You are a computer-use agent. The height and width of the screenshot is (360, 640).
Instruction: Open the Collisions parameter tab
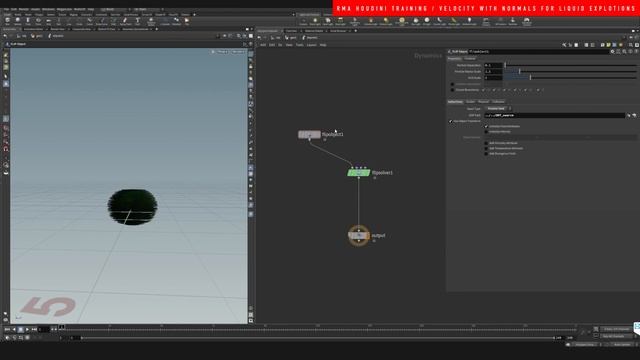[x=498, y=102]
